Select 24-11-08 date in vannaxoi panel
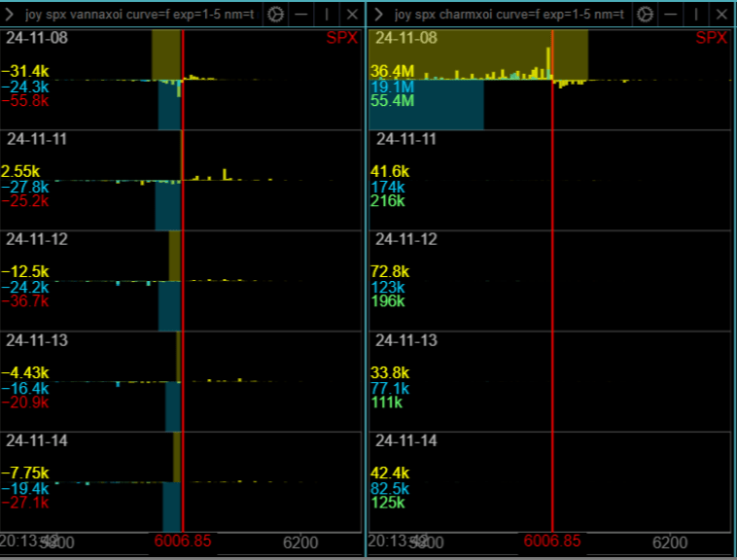 pyautogui.click(x=37, y=38)
